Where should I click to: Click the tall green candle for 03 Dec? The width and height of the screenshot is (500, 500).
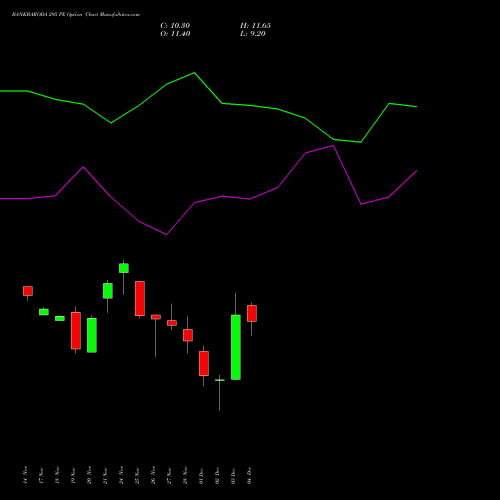pyautogui.click(x=236, y=347)
